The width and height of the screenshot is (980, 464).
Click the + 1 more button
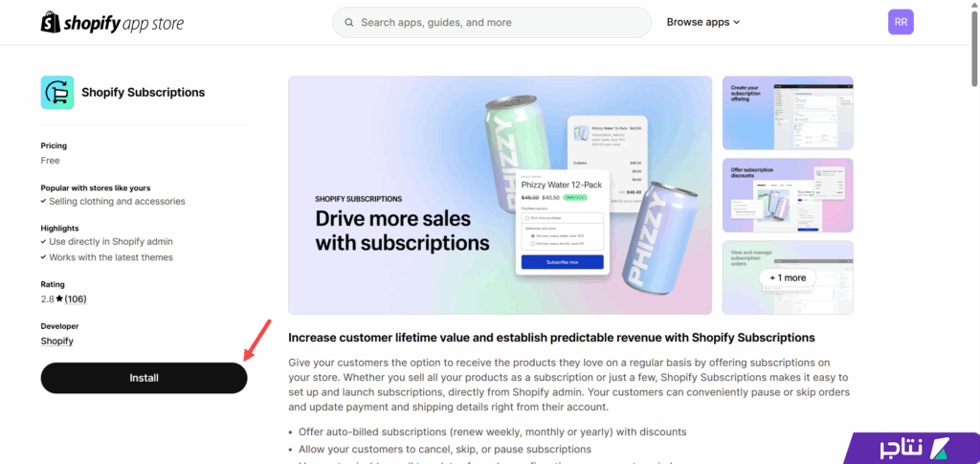788,277
